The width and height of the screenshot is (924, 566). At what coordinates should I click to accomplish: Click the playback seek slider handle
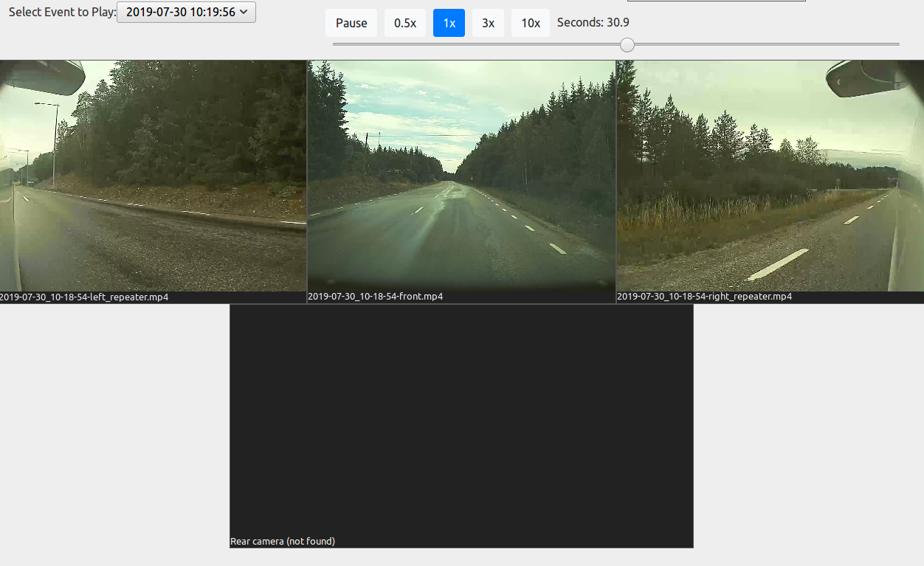(627, 45)
